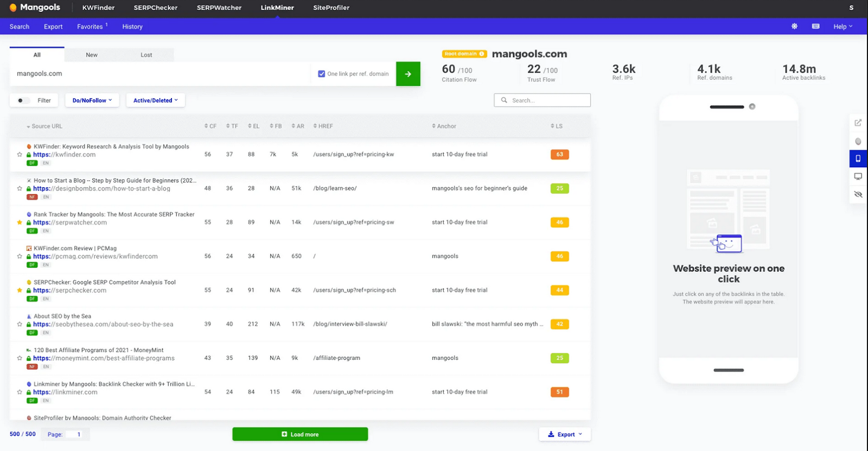
Task: Sort by CF column
Action: (210, 126)
